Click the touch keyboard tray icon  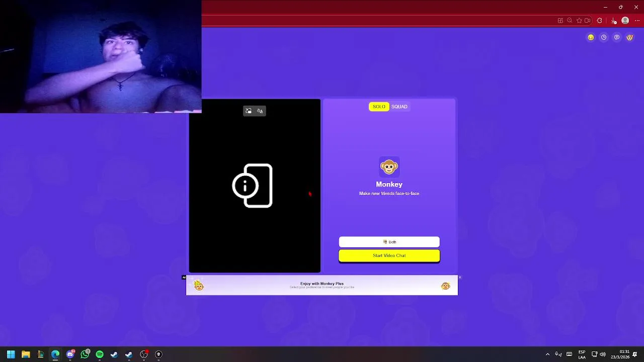(570, 354)
